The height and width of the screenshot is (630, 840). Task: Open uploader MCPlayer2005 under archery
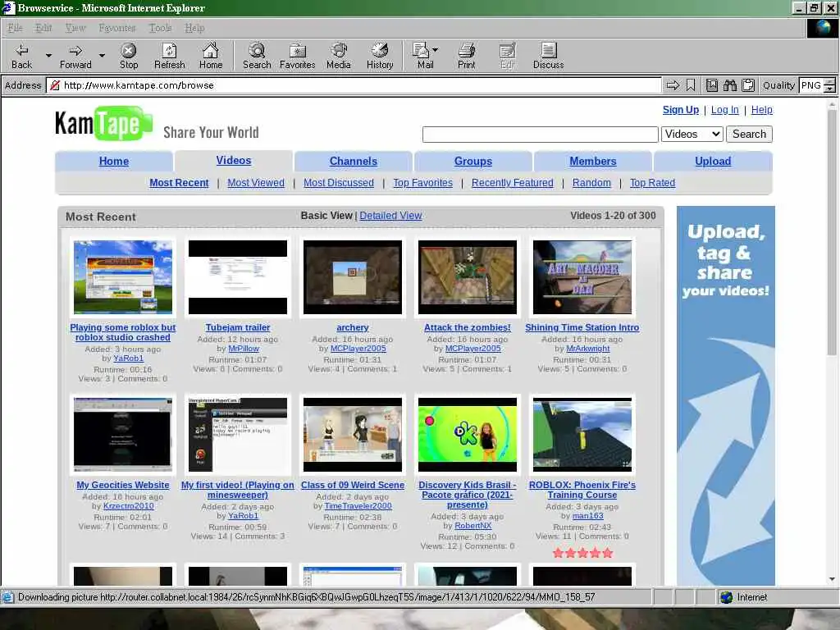click(358, 348)
